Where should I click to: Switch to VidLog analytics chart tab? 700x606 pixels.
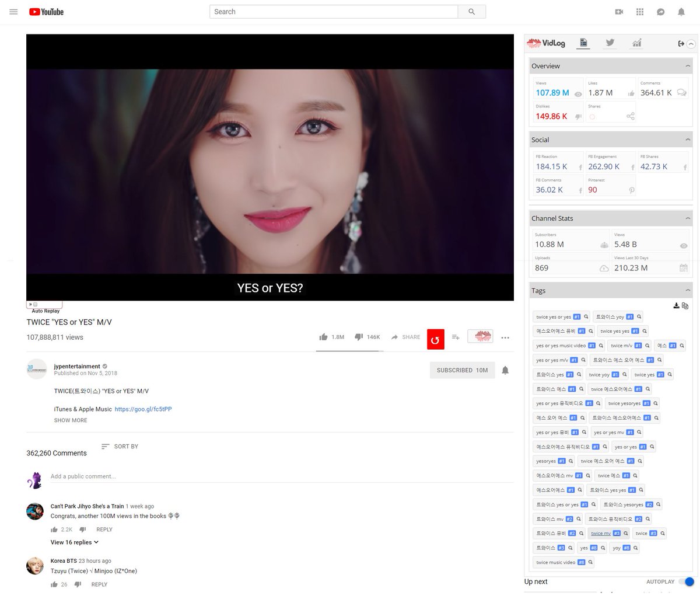[636, 43]
